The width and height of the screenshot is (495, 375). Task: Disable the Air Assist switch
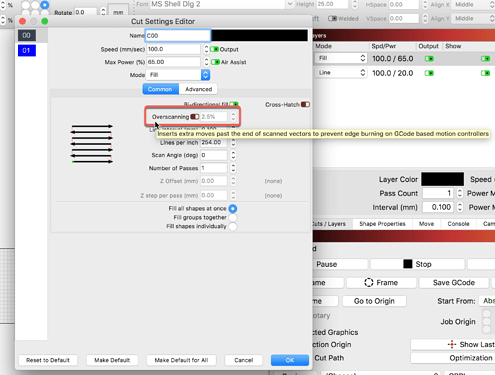(215, 62)
